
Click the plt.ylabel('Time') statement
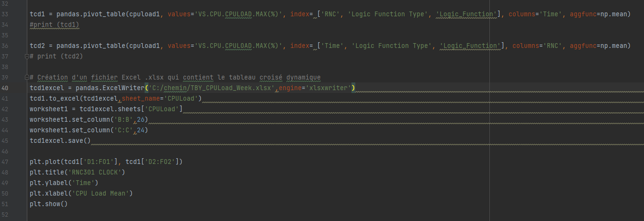tap(64, 183)
